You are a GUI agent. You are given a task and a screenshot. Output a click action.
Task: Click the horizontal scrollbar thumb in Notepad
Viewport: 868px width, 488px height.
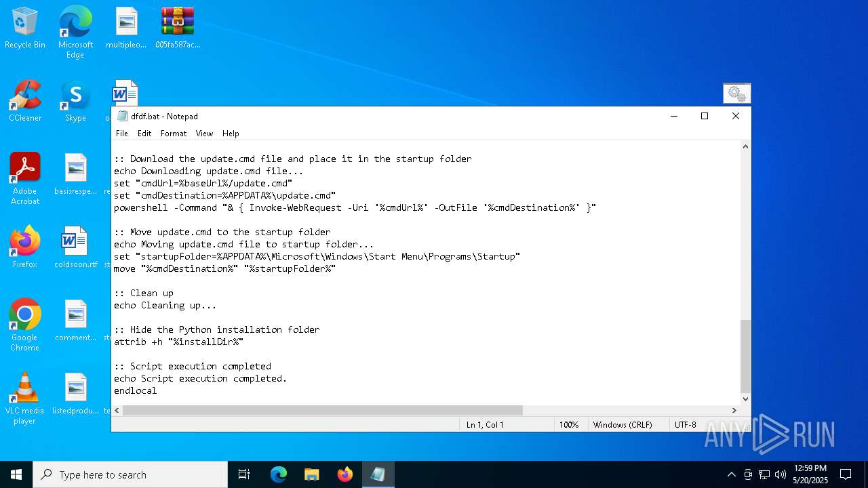(x=323, y=410)
